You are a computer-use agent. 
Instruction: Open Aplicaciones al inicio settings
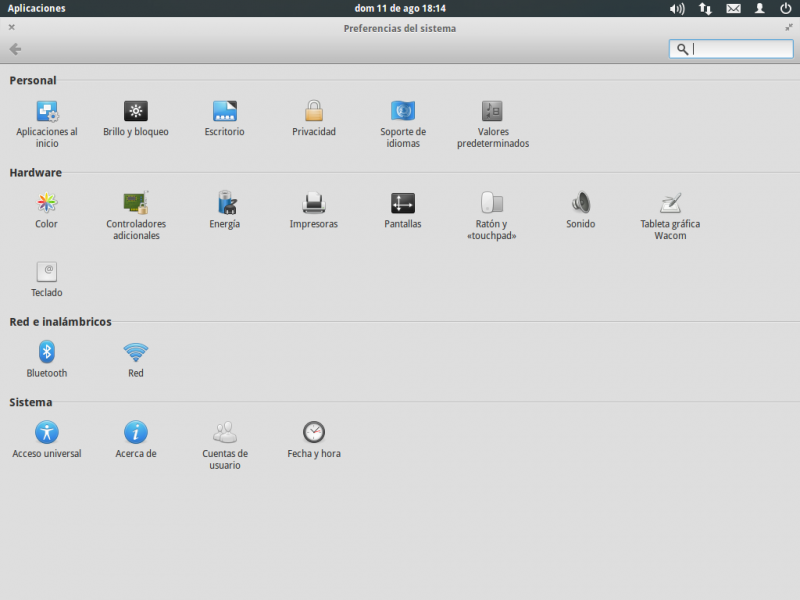47,112
